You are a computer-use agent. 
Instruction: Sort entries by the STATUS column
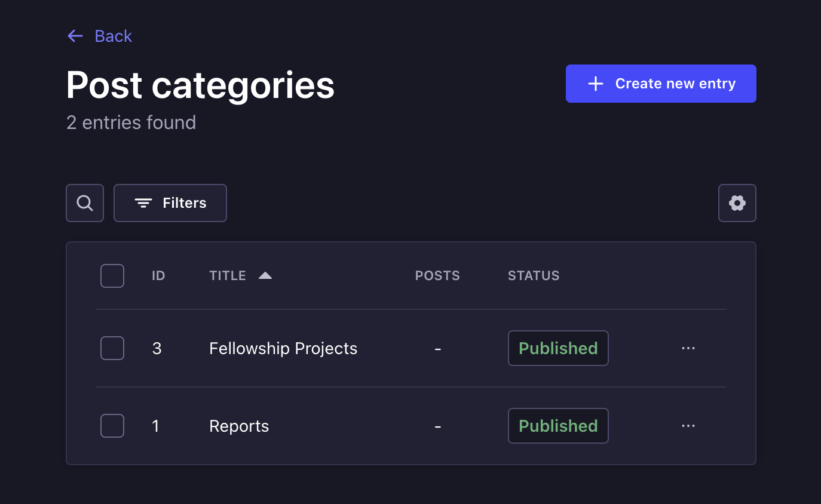coord(533,275)
